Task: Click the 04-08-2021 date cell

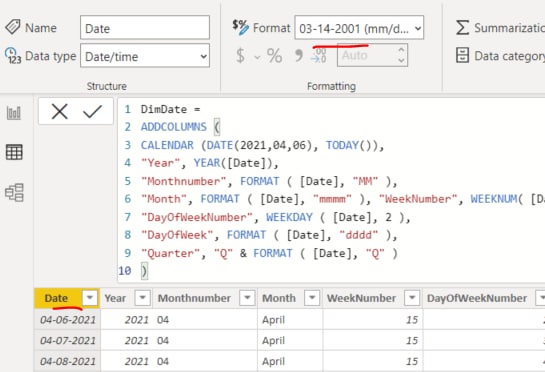Action: [67, 361]
